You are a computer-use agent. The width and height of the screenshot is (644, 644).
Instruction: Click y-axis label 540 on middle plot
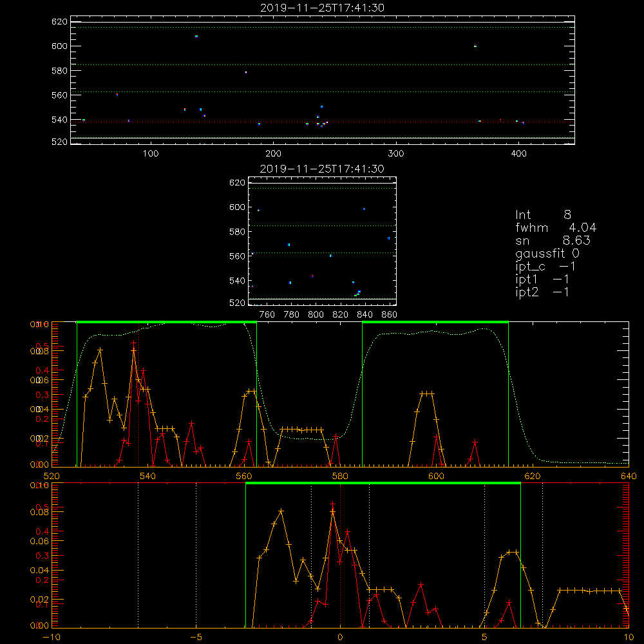pyautogui.click(x=237, y=281)
